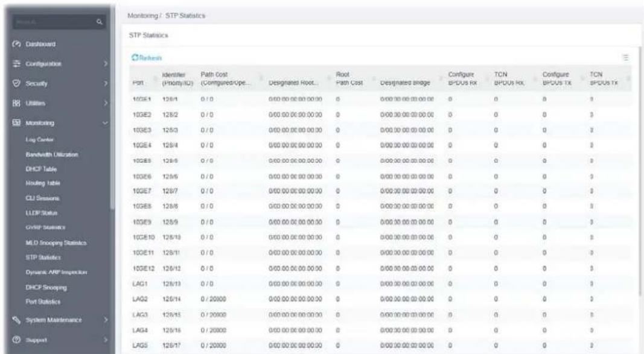The image size is (644, 354).
Task: Select the 10GE2 port cell
Action: click(x=142, y=115)
